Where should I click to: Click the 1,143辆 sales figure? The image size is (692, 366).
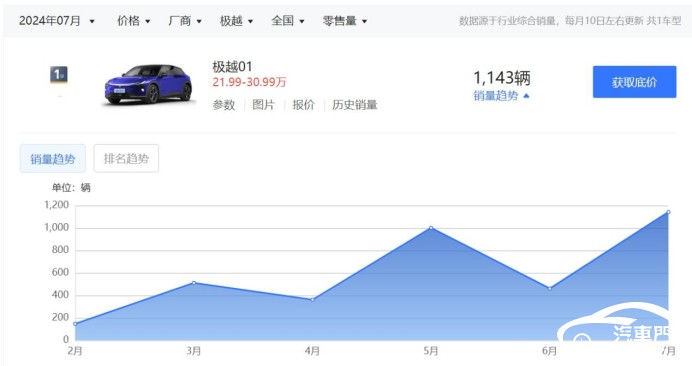(502, 78)
